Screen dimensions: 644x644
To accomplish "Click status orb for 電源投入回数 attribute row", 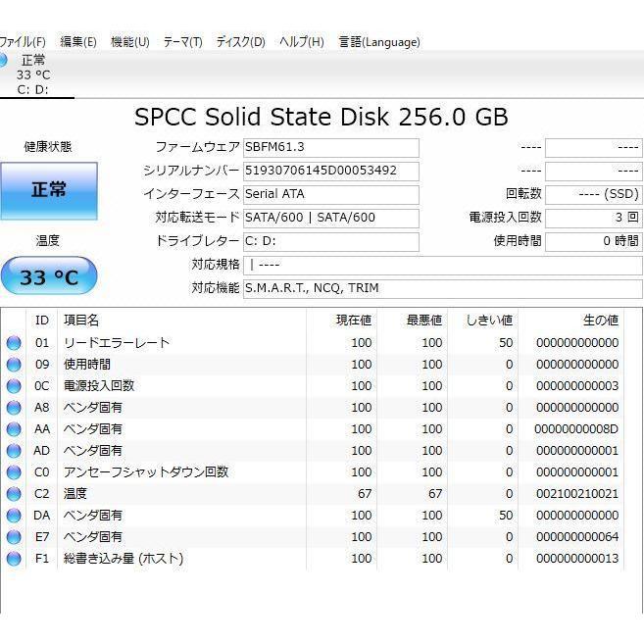I will tap(14, 386).
